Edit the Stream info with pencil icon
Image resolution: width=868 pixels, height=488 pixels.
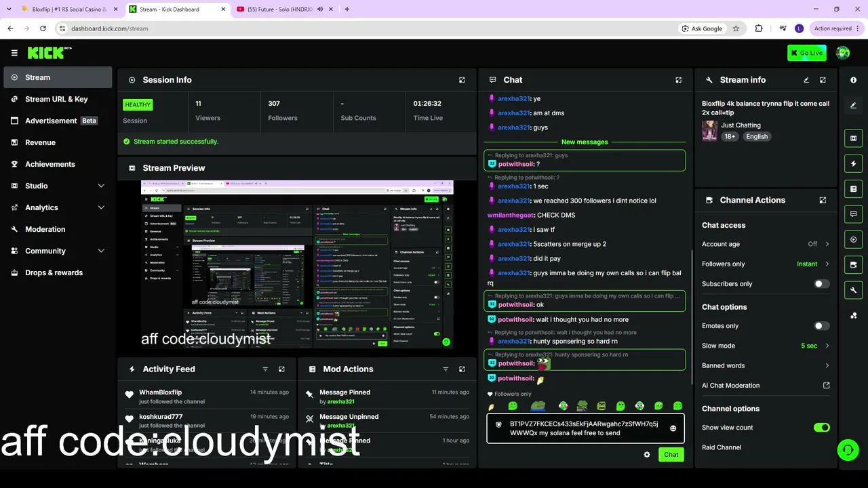point(806,80)
